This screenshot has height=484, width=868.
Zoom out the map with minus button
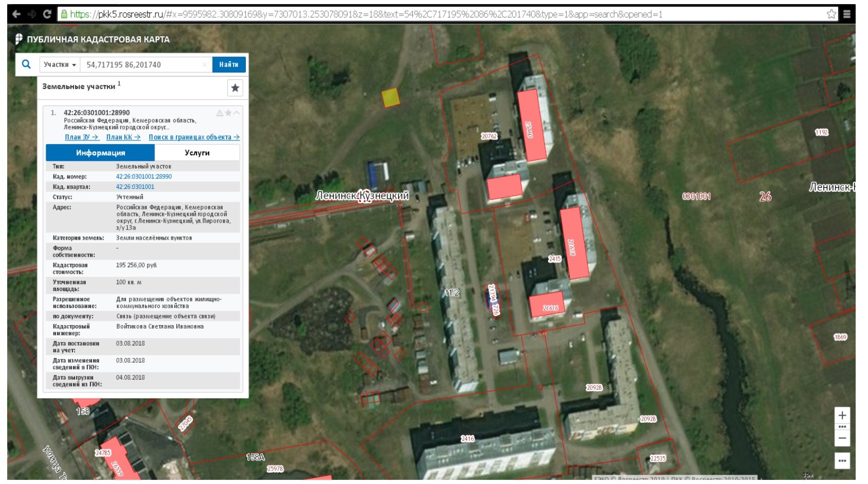pos(842,438)
